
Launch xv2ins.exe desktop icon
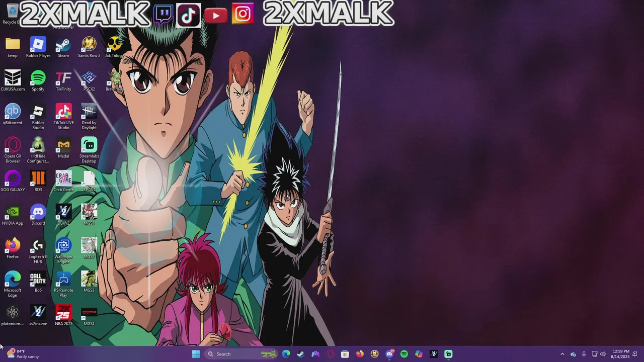[x=38, y=316]
